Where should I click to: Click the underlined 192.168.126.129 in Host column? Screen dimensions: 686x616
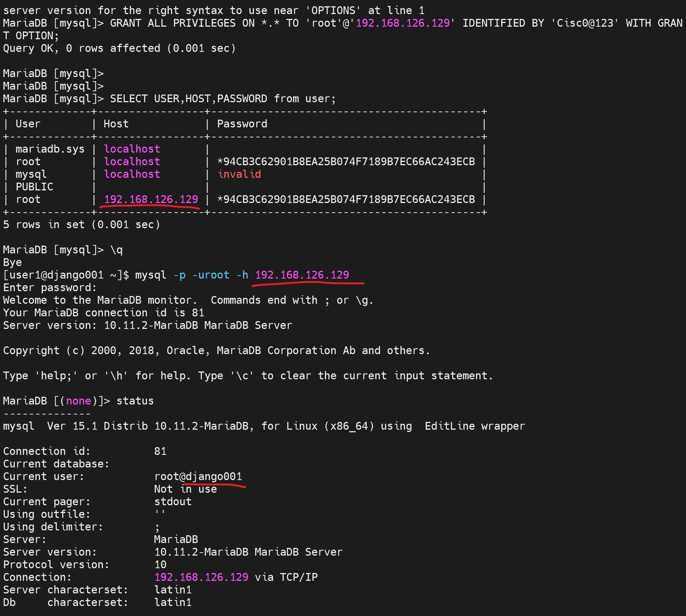(151, 199)
